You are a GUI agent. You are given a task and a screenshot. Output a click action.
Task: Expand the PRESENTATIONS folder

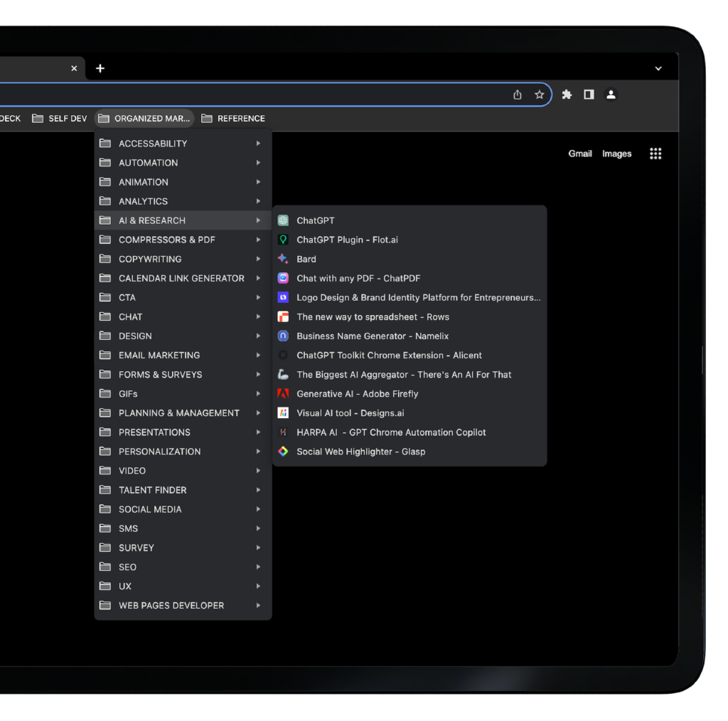coord(183,433)
